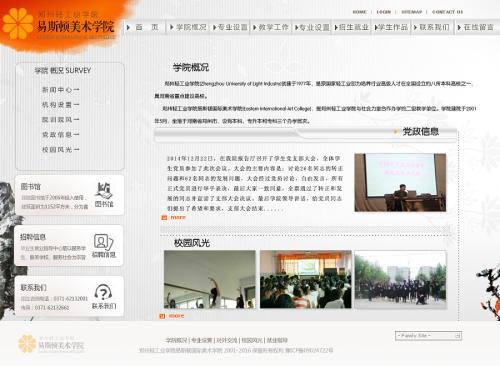Open 院训院风 in the sidebar menu
The image size is (500, 366).
click(60, 120)
